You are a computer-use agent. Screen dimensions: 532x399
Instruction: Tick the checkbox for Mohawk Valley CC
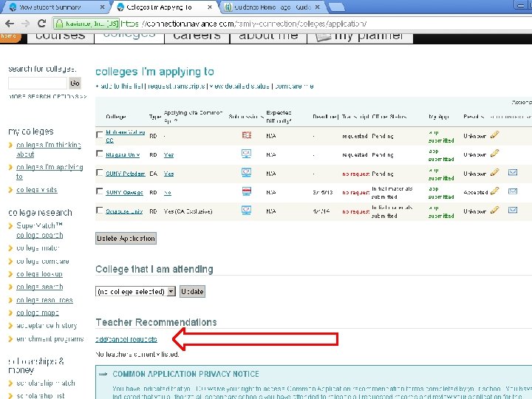100,134
